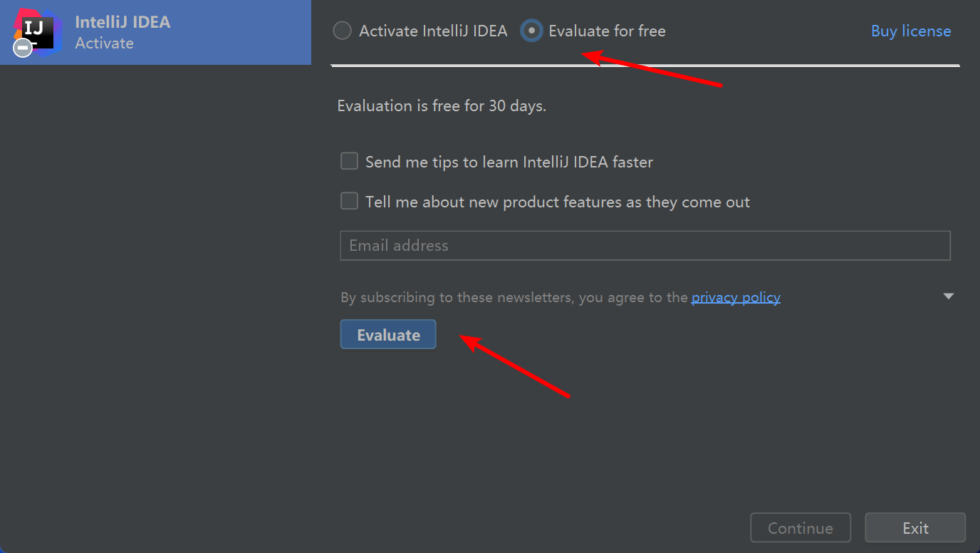Click into the Email address field
This screenshot has height=553, width=980.
pos(645,246)
